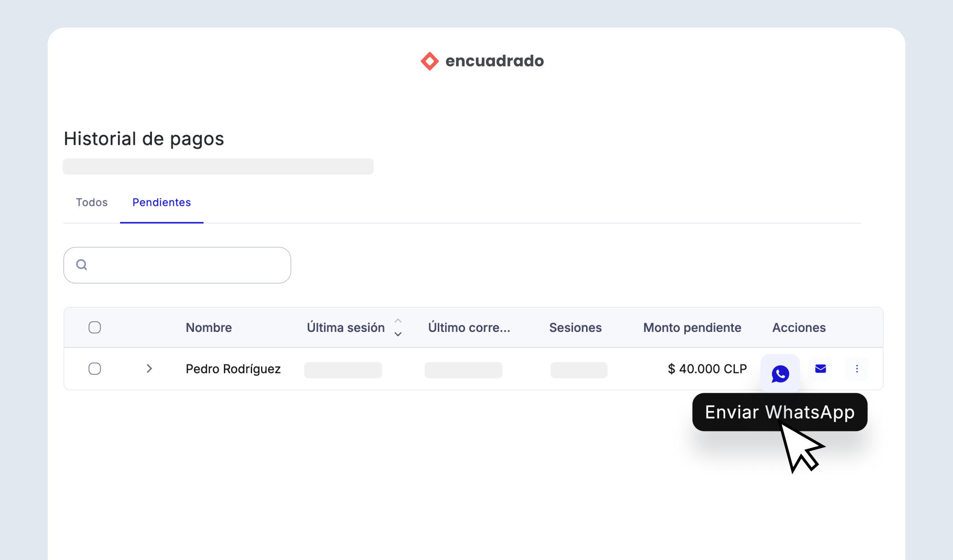Click the Pedro Rodríguez name
This screenshot has width=953, height=560.
coord(233,369)
